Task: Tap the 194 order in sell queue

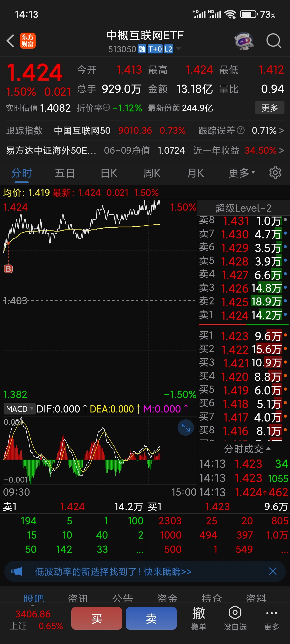Action: click(x=29, y=521)
